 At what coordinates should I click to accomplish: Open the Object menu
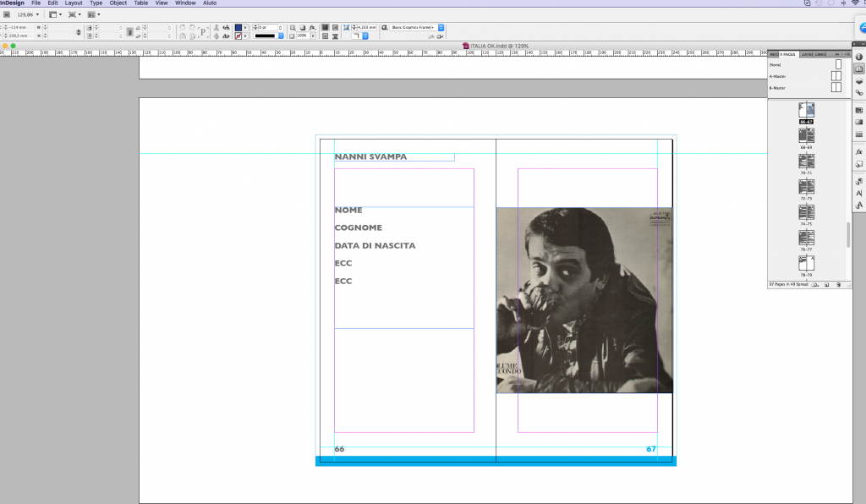[x=118, y=3]
